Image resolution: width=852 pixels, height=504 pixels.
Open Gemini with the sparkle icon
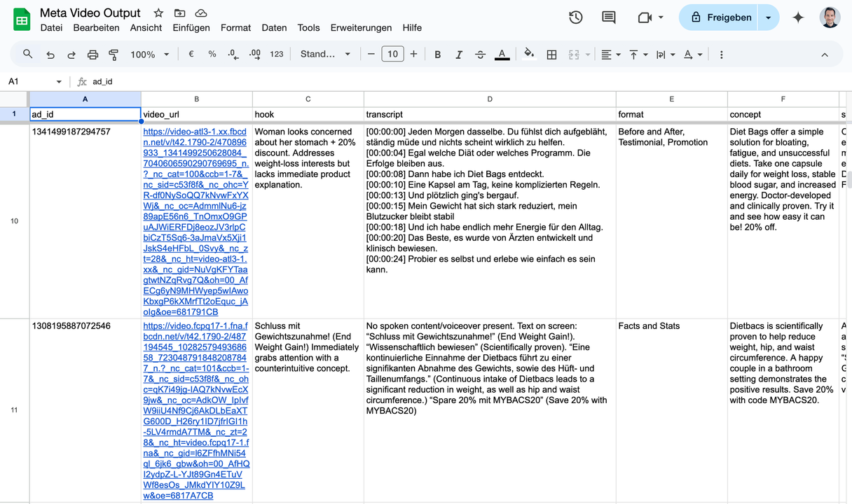pos(798,17)
